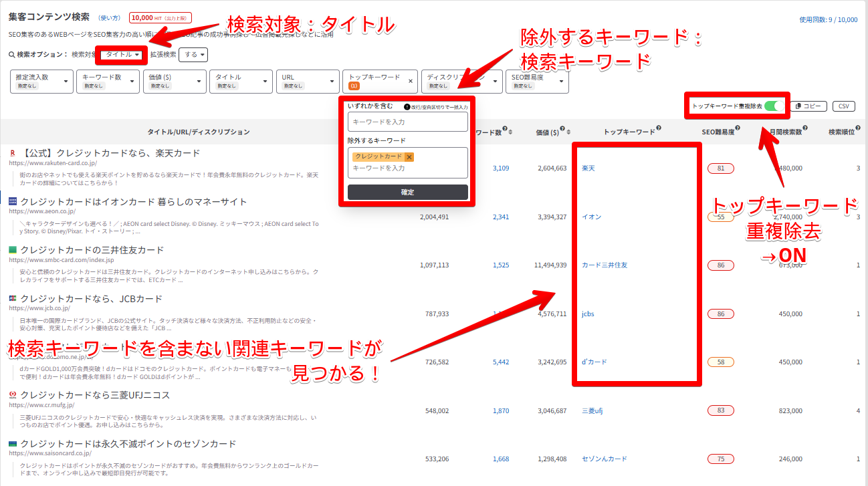Click the コピー copy button
This screenshot has width=868, height=486.
808,106
